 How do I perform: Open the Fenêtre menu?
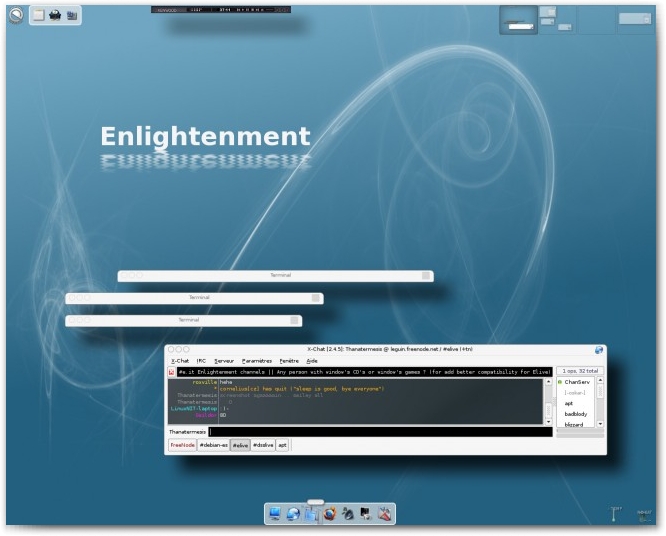(289, 361)
